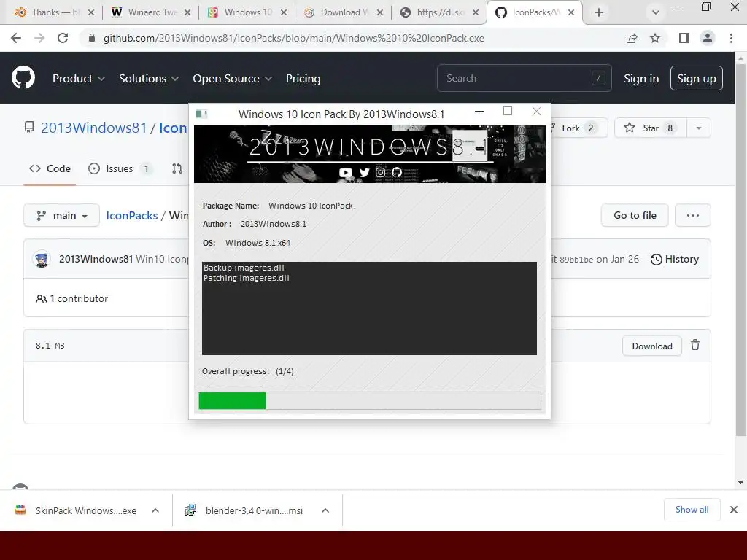747x560 pixels.
Task: Click the 89bb1be commit hash
Action: pyautogui.click(x=576, y=260)
